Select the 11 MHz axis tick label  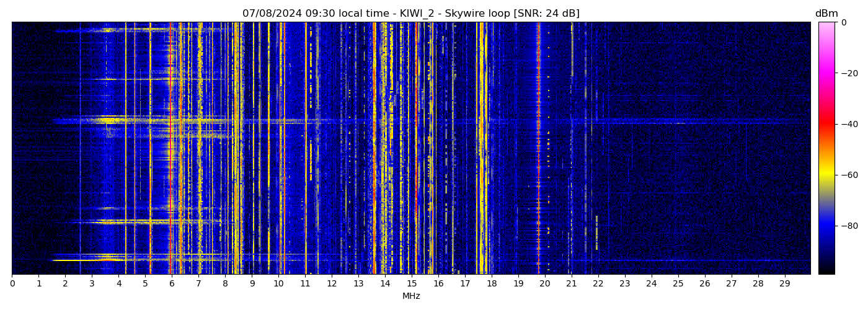pyautogui.click(x=305, y=283)
